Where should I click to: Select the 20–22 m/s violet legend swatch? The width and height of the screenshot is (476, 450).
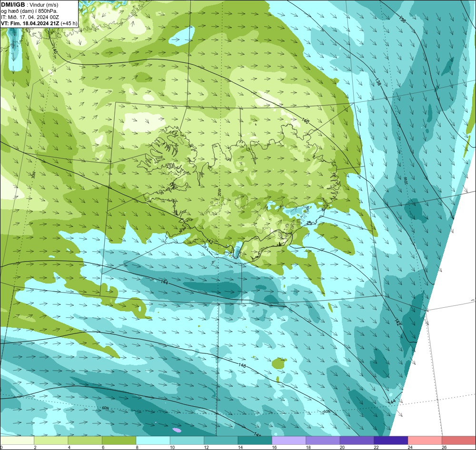(357, 440)
